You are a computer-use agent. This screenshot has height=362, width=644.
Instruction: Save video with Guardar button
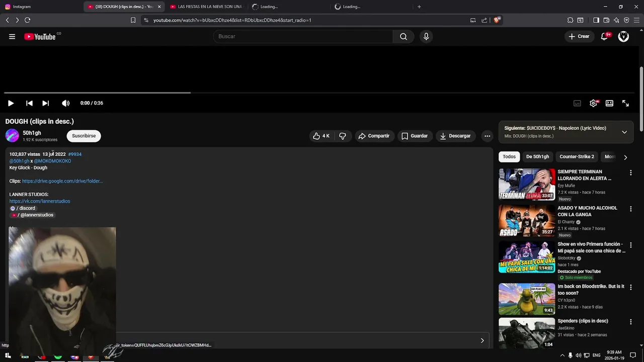(x=415, y=136)
